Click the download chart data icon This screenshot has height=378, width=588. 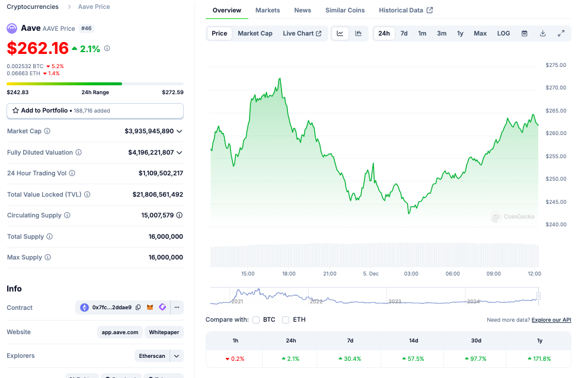[x=542, y=33]
